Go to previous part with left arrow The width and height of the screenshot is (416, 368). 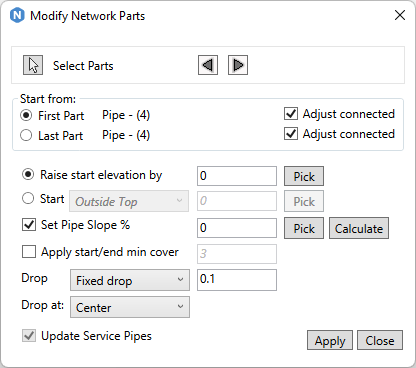point(208,65)
